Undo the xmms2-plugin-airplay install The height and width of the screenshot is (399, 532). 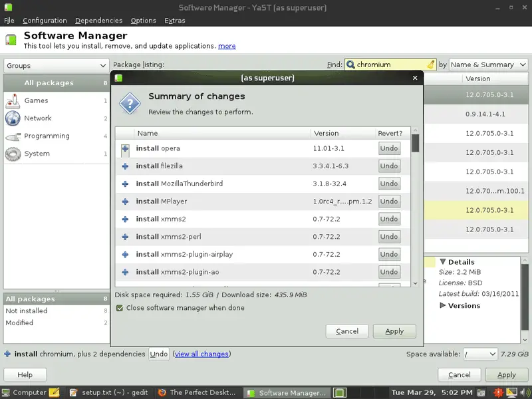click(x=389, y=254)
